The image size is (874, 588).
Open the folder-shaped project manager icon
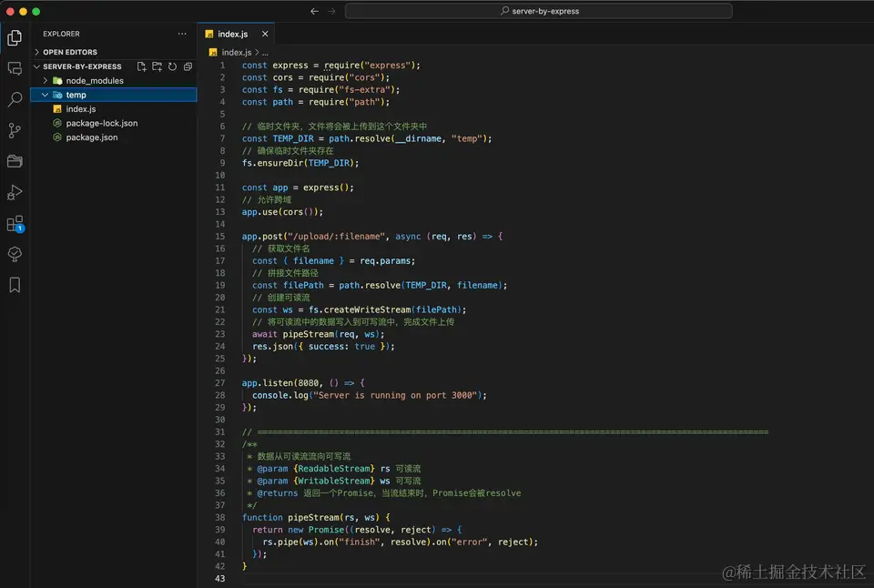[15, 162]
